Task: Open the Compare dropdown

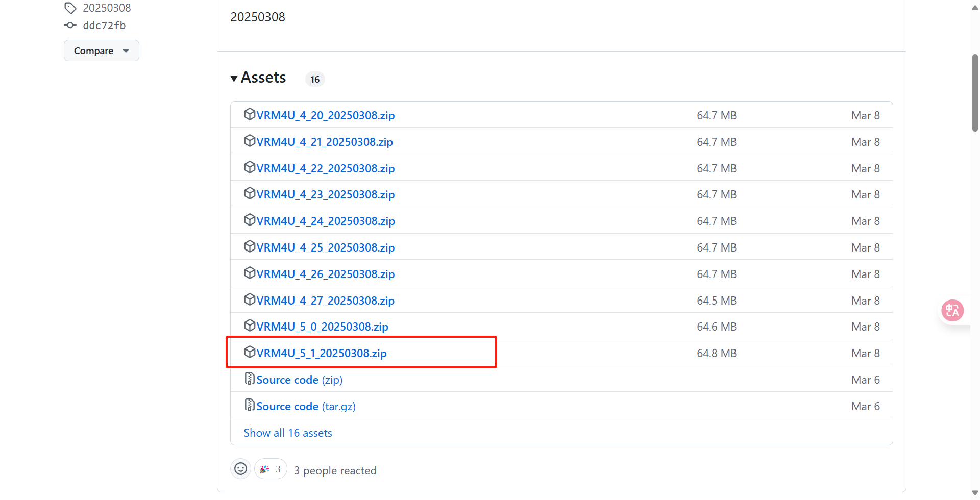Action: click(x=101, y=51)
